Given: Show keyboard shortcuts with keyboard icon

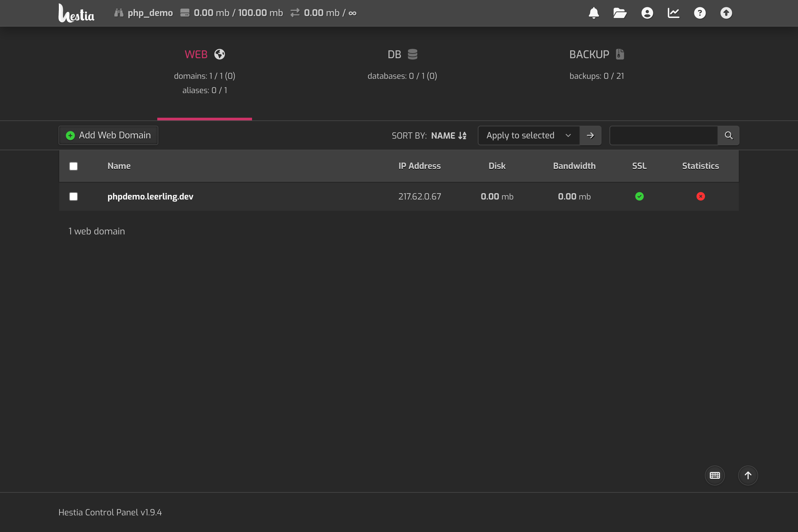Looking at the screenshot, I should point(715,475).
